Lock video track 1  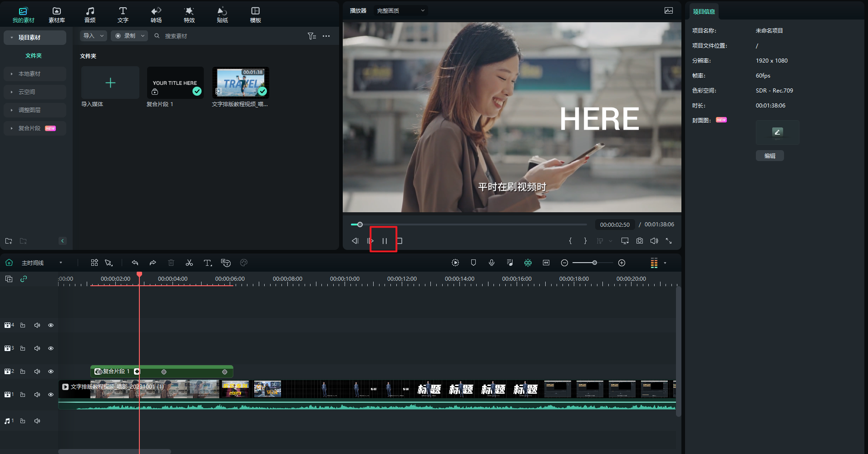tap(23, 395)
